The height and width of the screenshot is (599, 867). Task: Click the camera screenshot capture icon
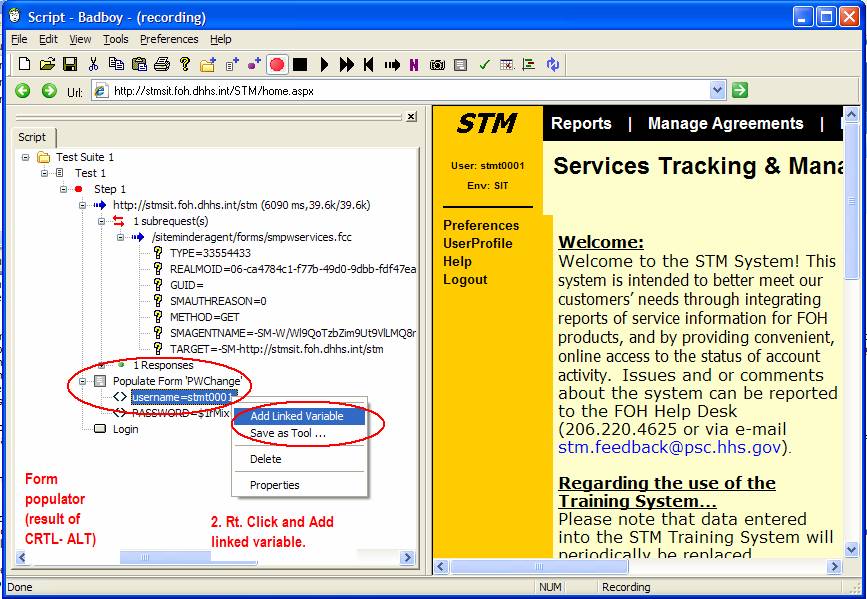[x=437, y=65]
